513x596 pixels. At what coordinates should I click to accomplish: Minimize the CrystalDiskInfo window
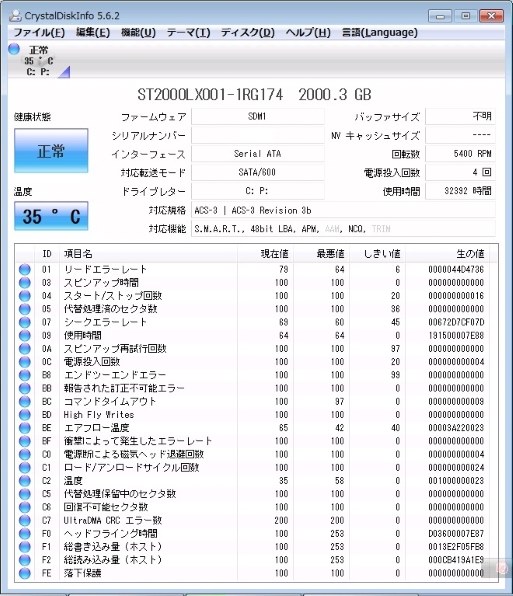440,16
